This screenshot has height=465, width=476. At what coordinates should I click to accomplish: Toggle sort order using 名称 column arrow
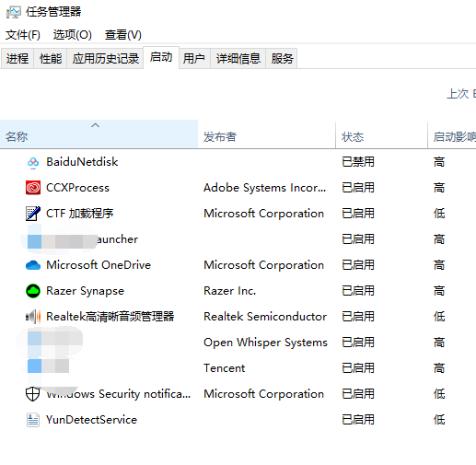[x=95, y=125]
